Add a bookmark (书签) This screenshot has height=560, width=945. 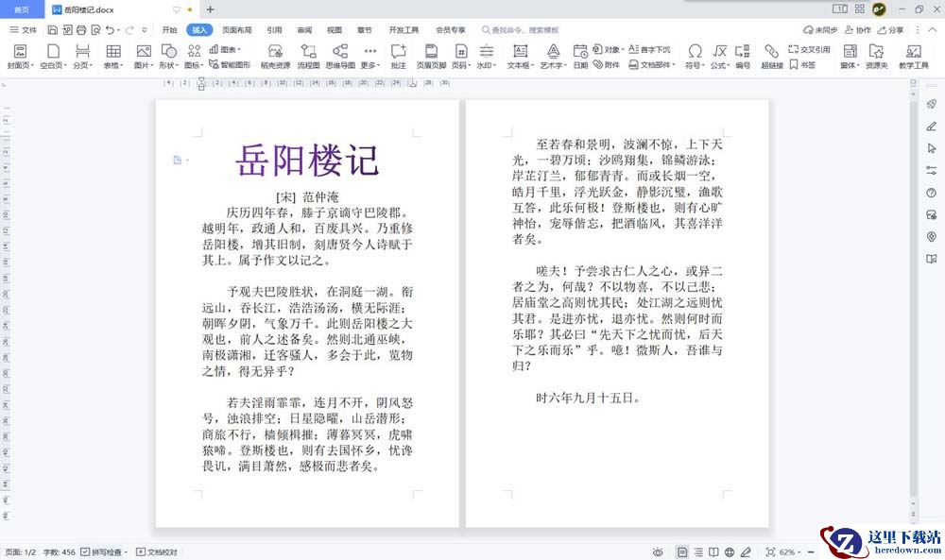(802, 64)
